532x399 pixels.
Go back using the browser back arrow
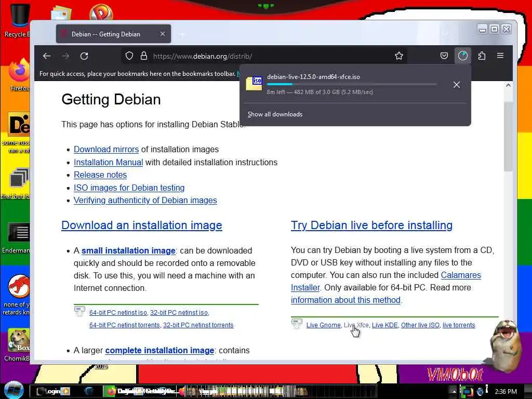(x=47, y=56)
